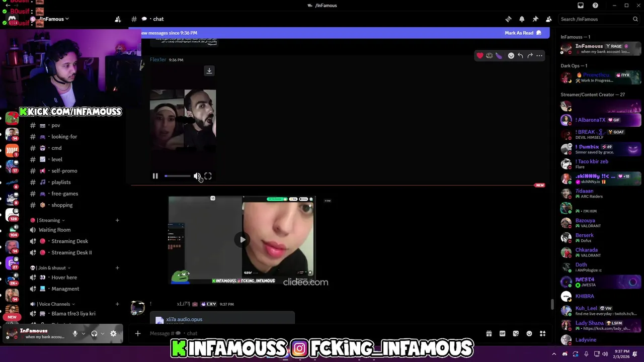
Task: Open the gift Nitro icon
Action: point(489,333)
